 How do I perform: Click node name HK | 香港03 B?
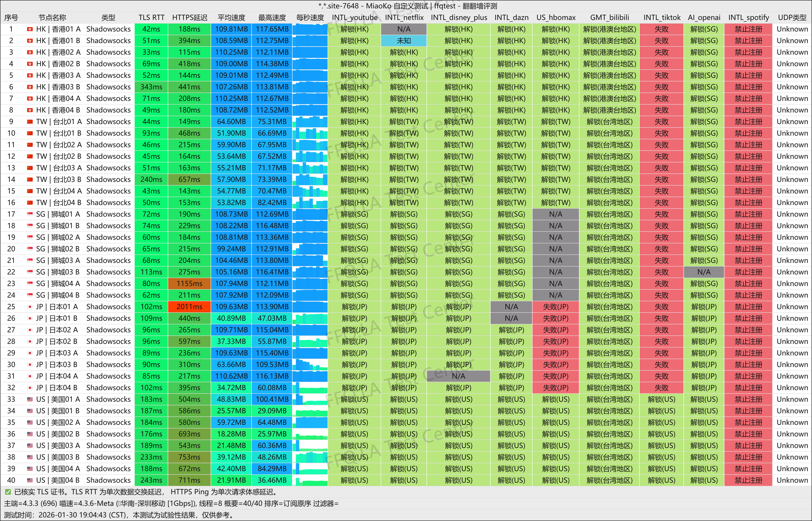click(58, 87)
